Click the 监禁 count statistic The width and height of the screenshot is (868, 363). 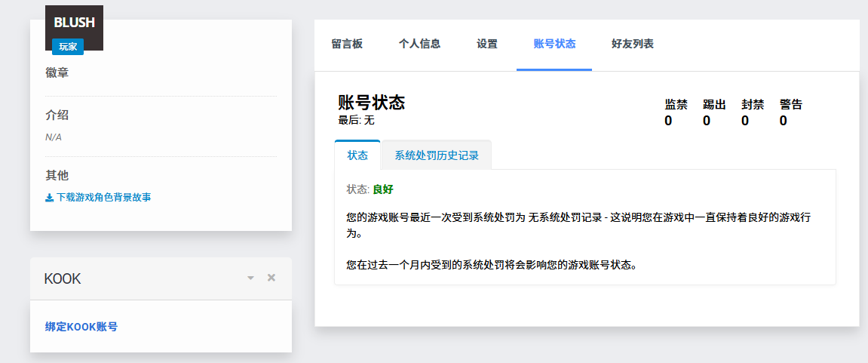point(676,113)
